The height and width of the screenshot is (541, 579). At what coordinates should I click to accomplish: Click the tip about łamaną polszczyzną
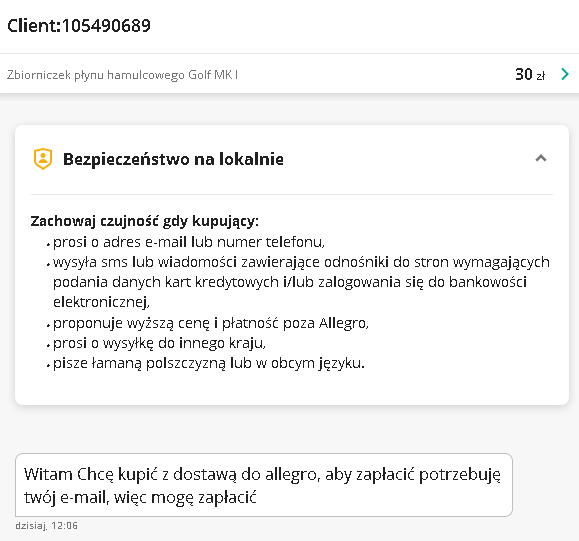click(209, 363)
